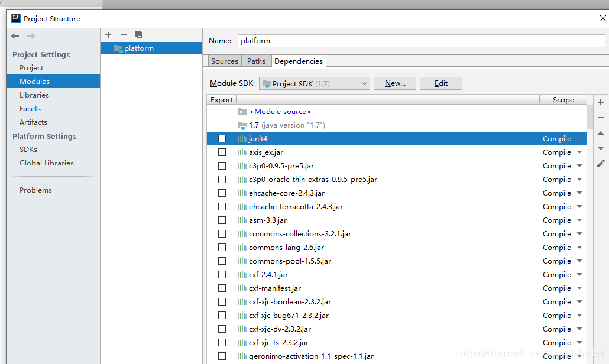Toggle export checkbox for ehcache-terracotta-2.4.3.jar
This screenshot has width=609, height=364.
click(222, 206)
